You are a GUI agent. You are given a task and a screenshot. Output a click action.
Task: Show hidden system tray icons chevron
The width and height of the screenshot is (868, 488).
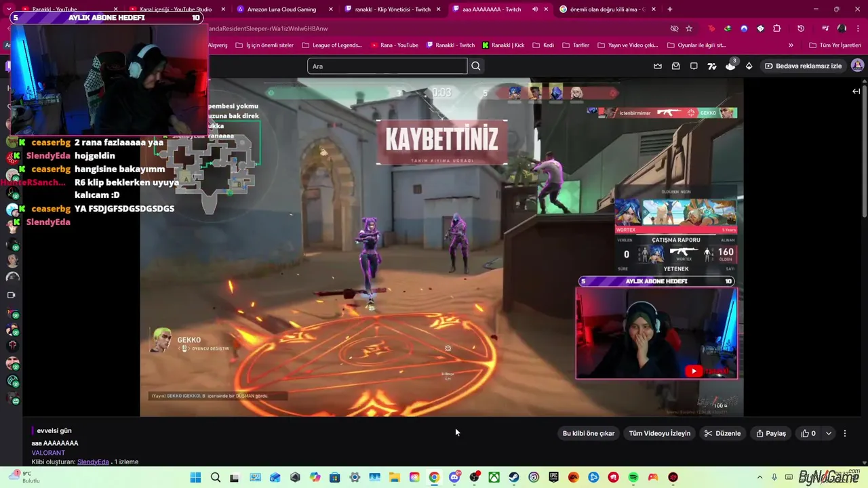(759, 477)
